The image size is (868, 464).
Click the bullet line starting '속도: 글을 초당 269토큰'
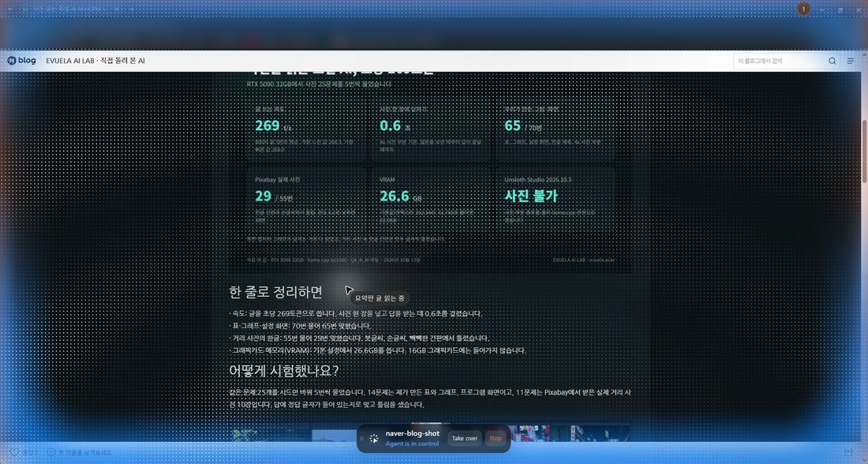(356, 313)
